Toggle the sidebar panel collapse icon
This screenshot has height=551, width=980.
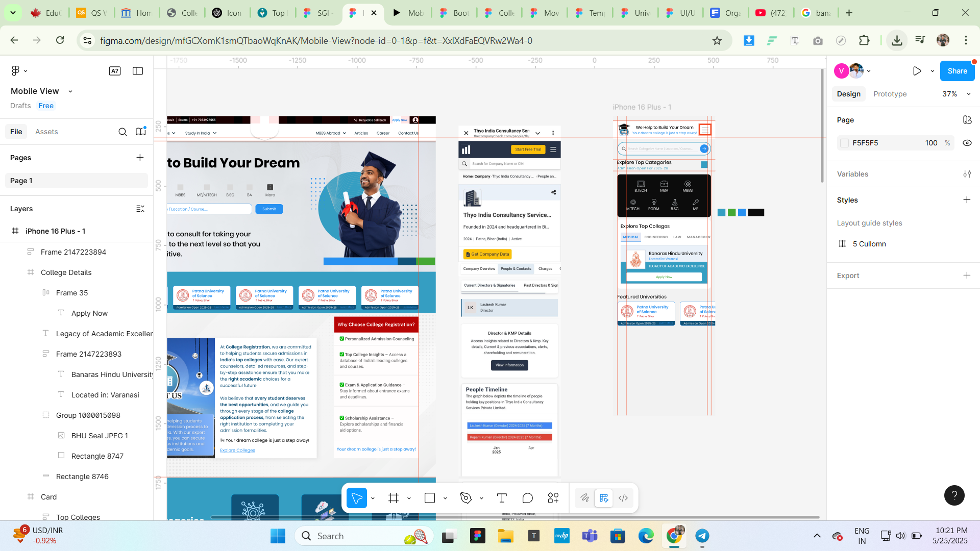coord(138,71)
